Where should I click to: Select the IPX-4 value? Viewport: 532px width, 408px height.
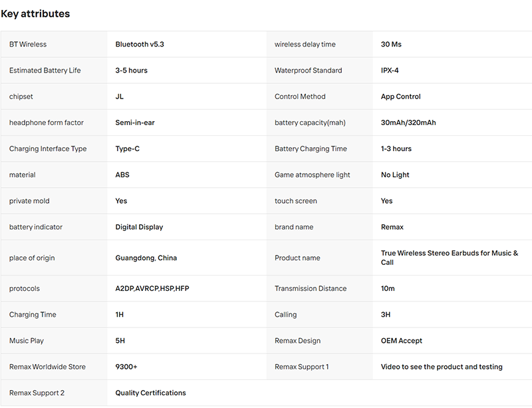[390, 71]
